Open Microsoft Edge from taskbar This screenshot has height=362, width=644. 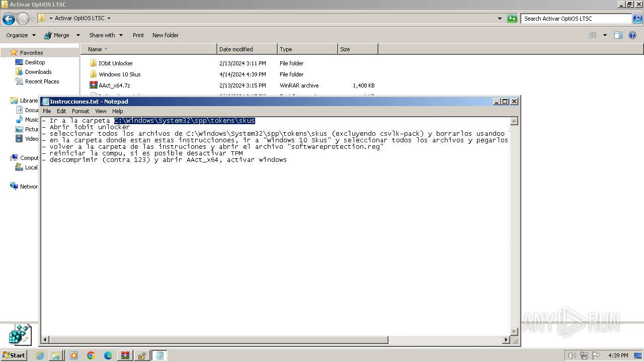click(108, 355)
